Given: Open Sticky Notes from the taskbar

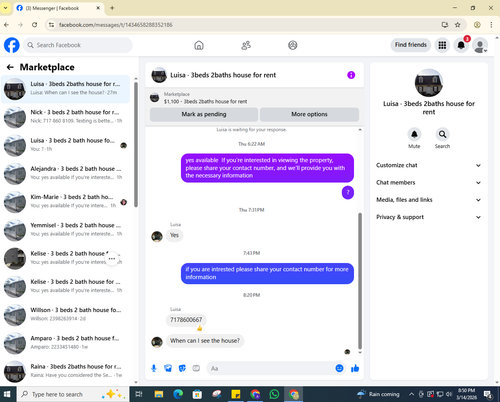Looking at the screenshot, I should click(236, 394).
